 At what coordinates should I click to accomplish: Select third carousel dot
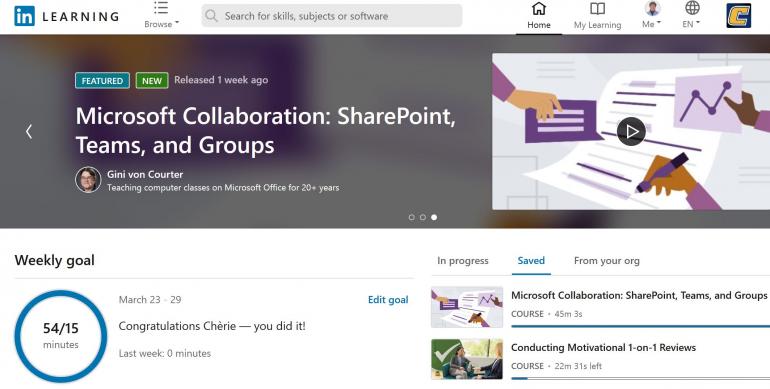coord(434,217)
